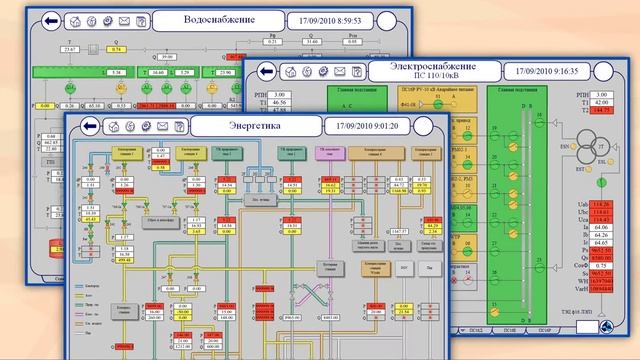Go back using the arrow in Электроснабжение window
640x360 pixels.
[x=267, y=71]
